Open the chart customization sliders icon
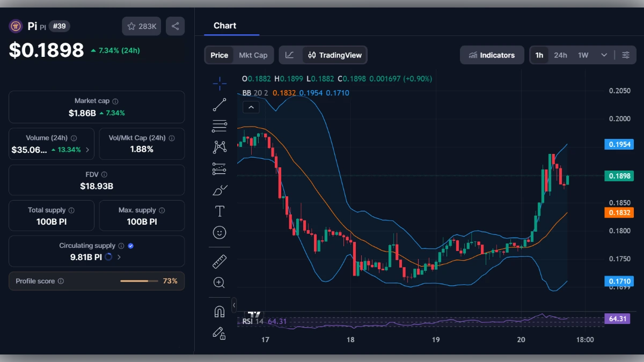Viewport: 644px width, 362px height. 626,55
